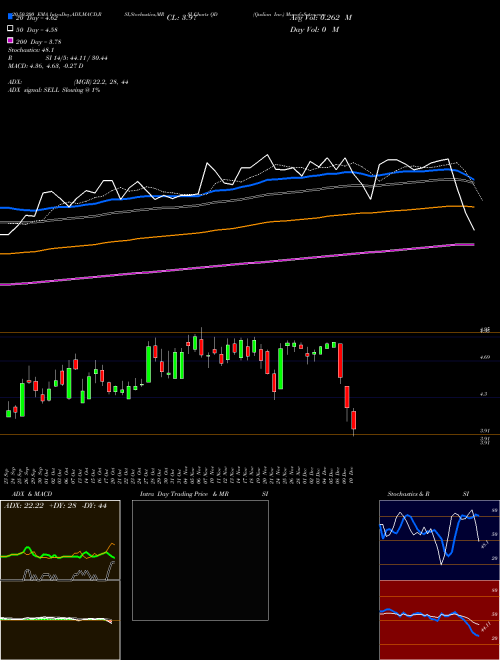
Task: Click the ADX (MGR) 22.2, 28, 44 line
Action: coord(68,82)
